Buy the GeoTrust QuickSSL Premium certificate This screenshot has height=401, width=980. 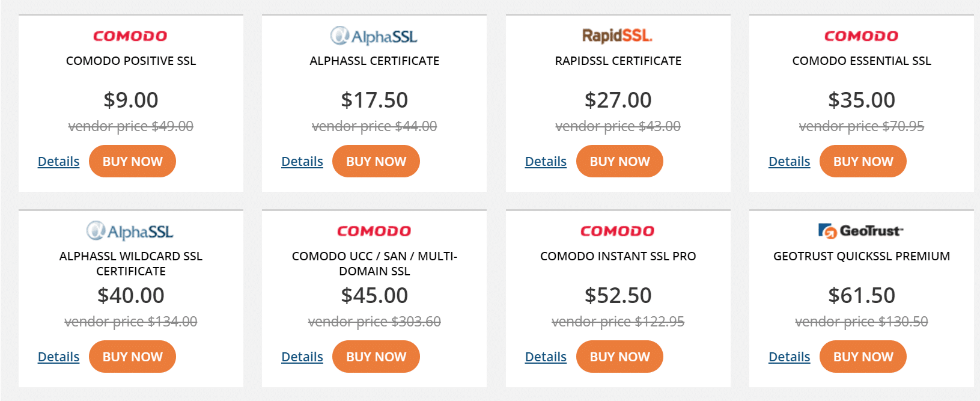tap(863, 357)
